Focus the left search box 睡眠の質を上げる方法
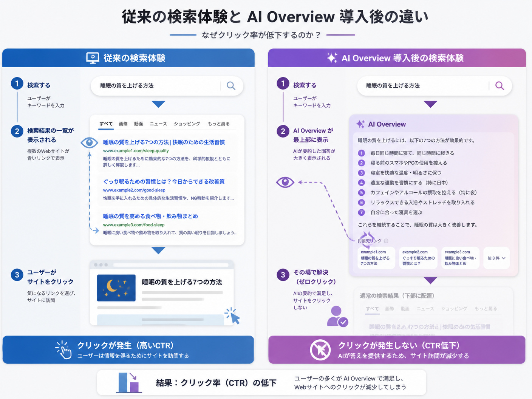532x399 pixels. (x=167, y=86)
